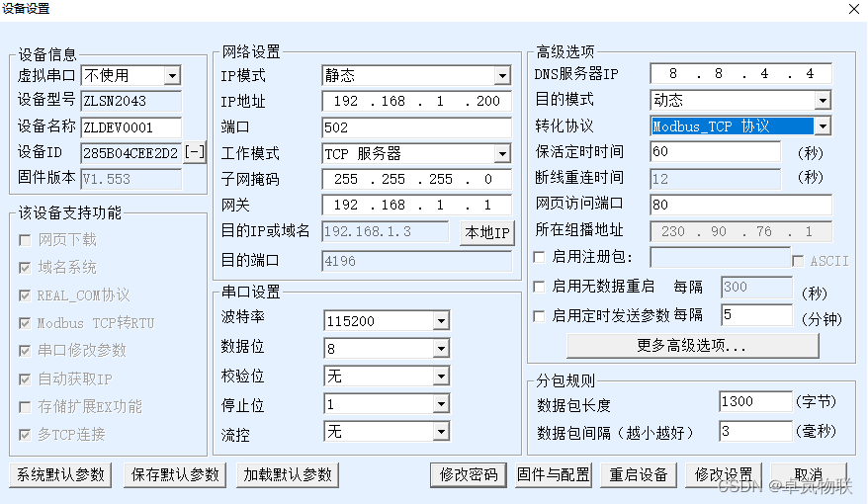Open the 目的模式 dropdown showing 动态
868x504 pixels.
(823, 100)
